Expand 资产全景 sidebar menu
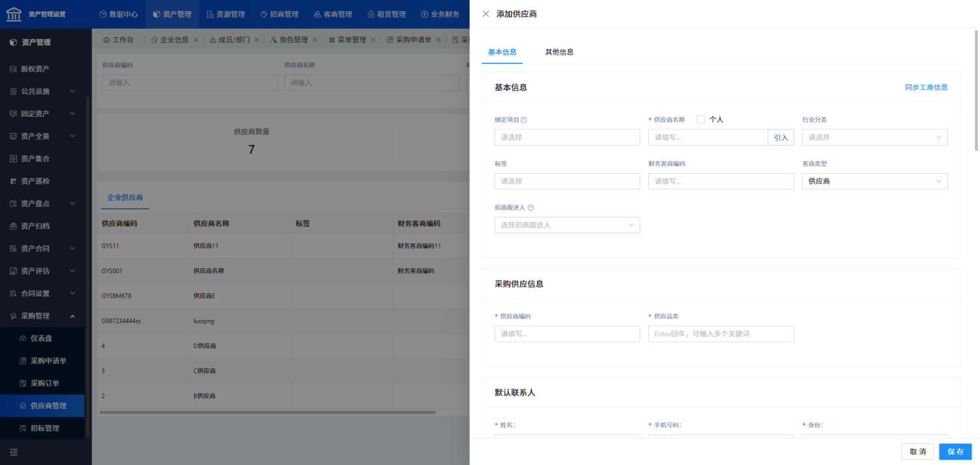Viewport: 980px width, 465px height. point(42,136)
